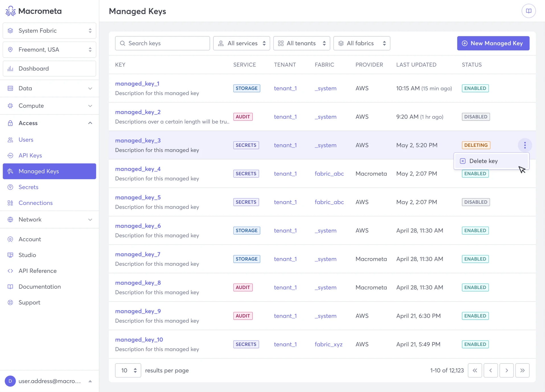Click the API Reference code icon

click(11, 271)
